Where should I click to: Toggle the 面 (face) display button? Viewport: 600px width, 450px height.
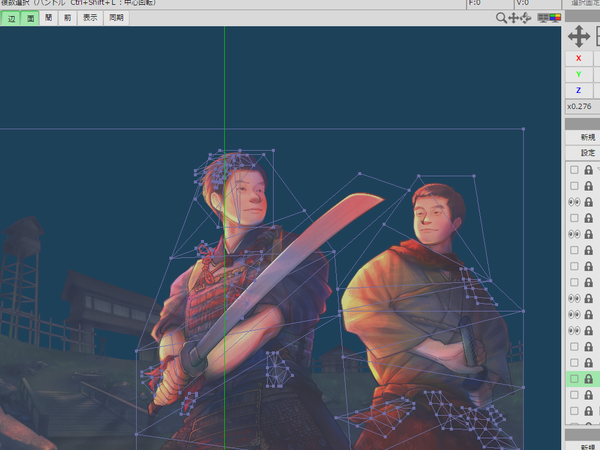30,18
